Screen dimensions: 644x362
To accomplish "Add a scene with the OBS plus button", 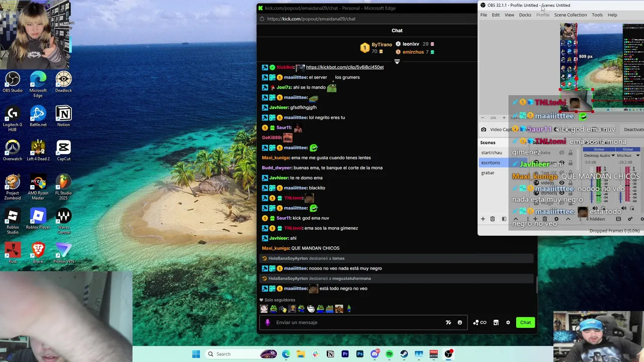I will point(483,219).
